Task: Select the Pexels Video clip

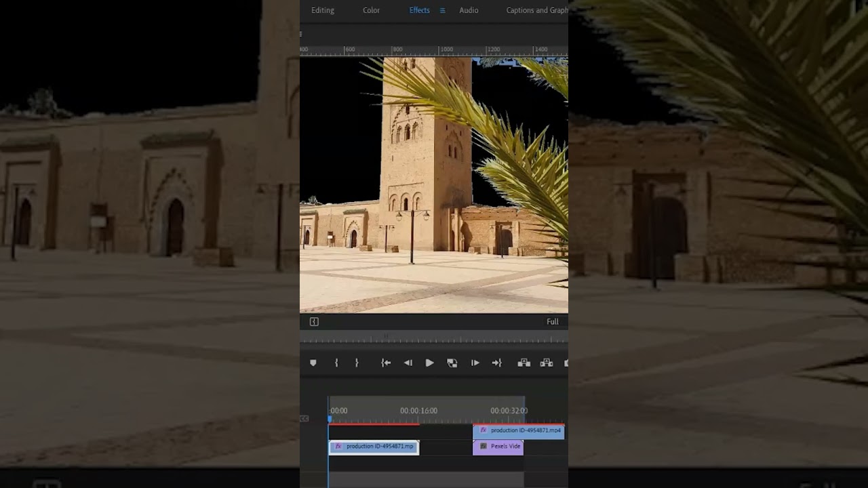Action: coord(498,447)
